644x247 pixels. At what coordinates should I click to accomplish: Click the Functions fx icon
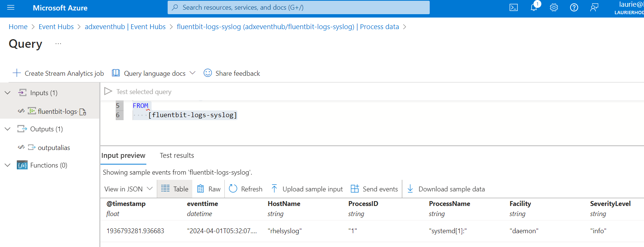pos(22,165)
